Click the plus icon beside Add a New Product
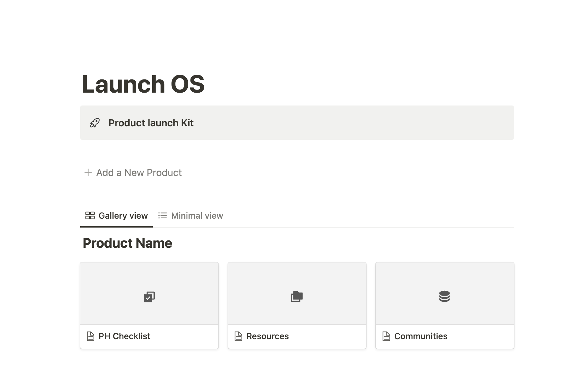Viewport: 588px width, 368px height. click(88, 172)
